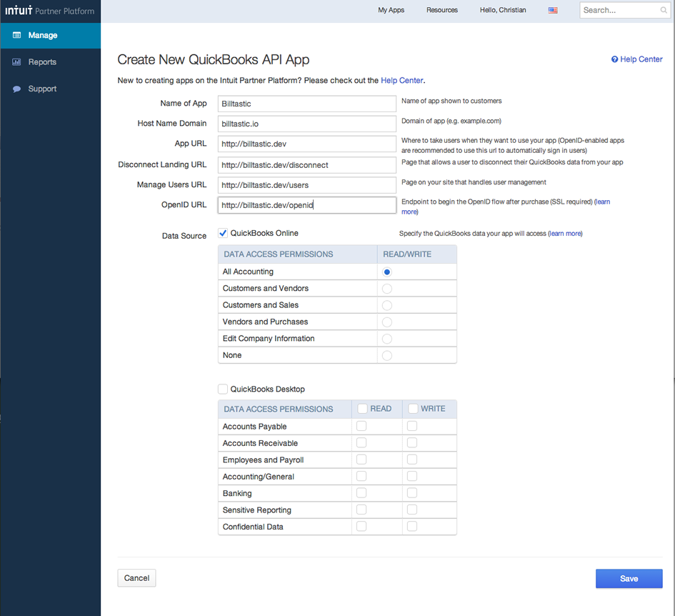
Task: Click the App URL field
Action: point(307,144)
